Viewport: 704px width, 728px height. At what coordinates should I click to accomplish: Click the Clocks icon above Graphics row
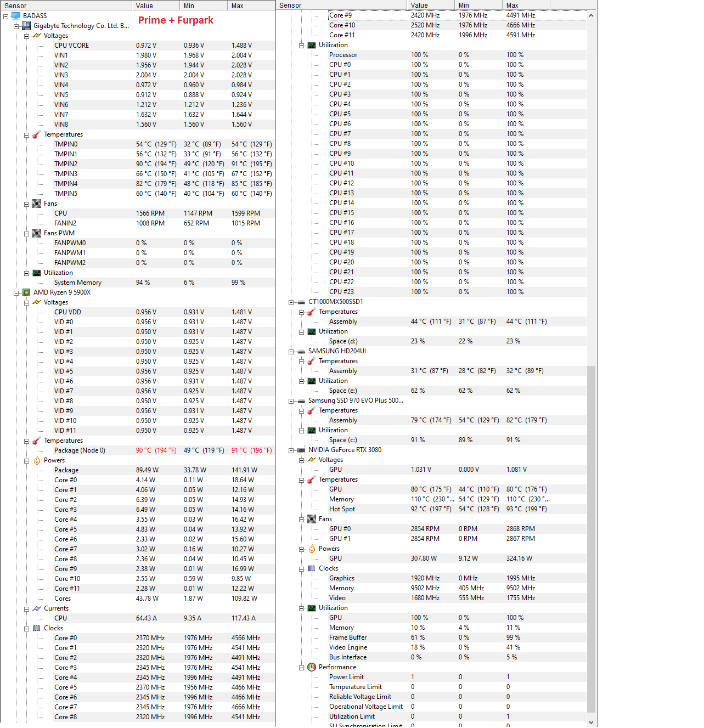[312, 568]
